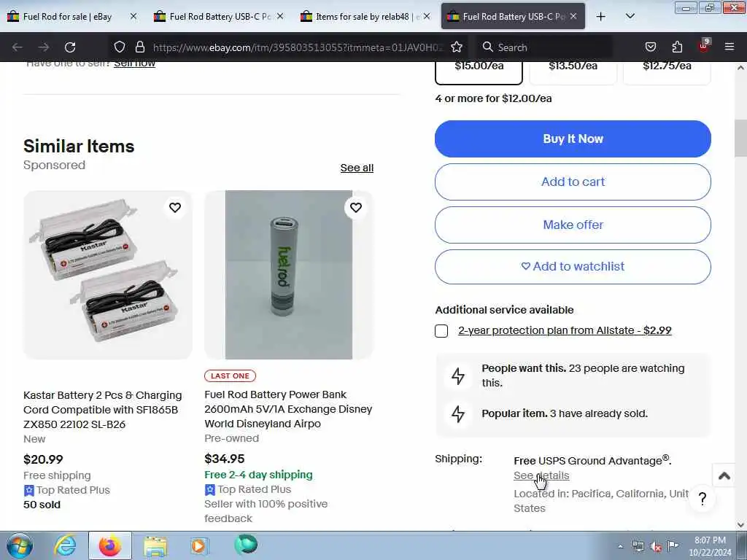Open the green round app in taskbar
Viewport: 747px width, 560px height.
pyautogui.click(x=246, y=545)
